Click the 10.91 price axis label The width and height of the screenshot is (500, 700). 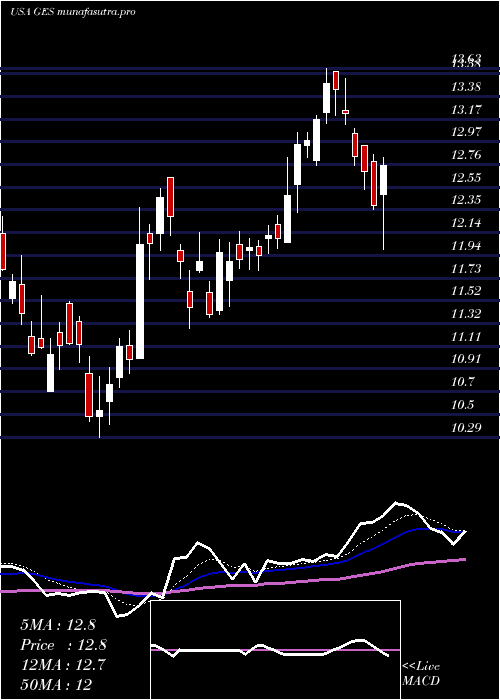click(x=466, y=358)
